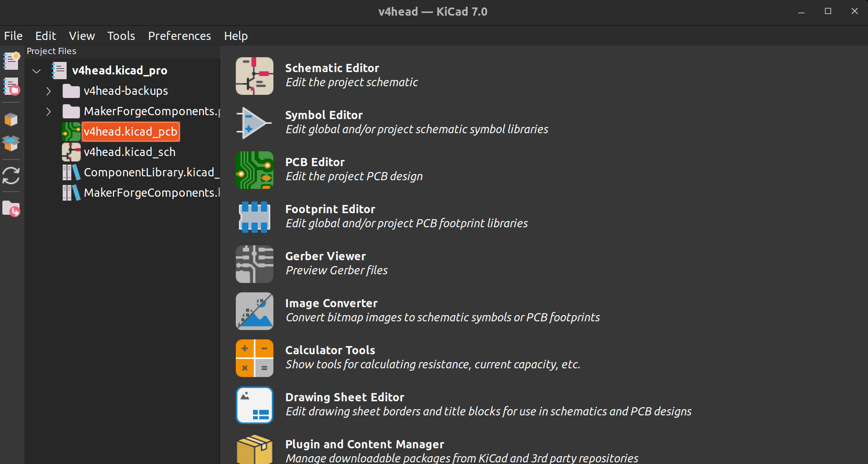Image resolution: width=868 pixels, height=464 pixels.
Task: Open the View menu
Action: pyautogui.click(x=82, y=36)
